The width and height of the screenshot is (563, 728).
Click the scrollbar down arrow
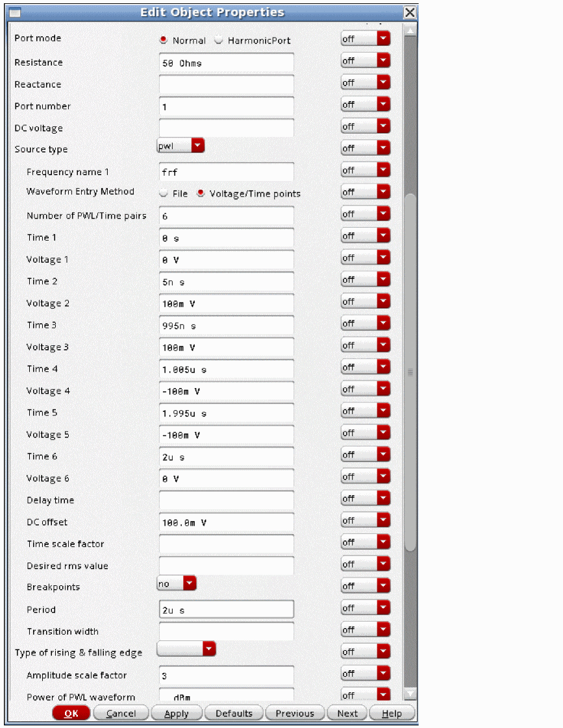pos(410,693)
